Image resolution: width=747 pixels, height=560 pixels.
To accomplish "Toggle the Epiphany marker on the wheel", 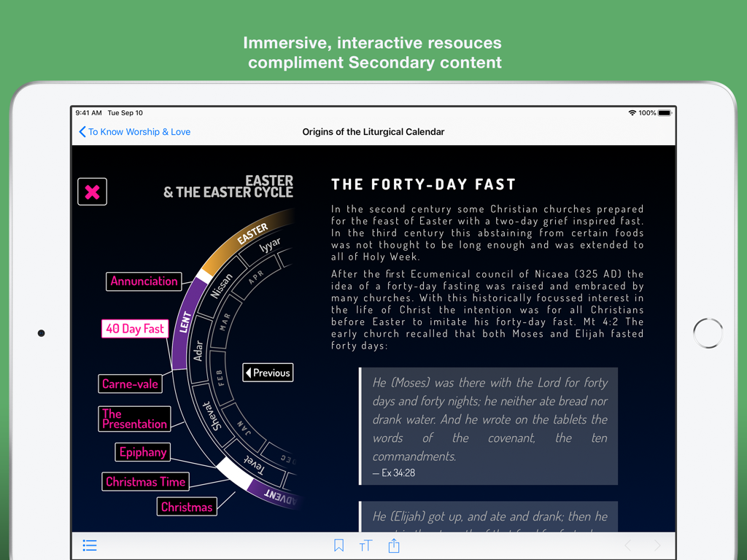I will coord(142,452).
